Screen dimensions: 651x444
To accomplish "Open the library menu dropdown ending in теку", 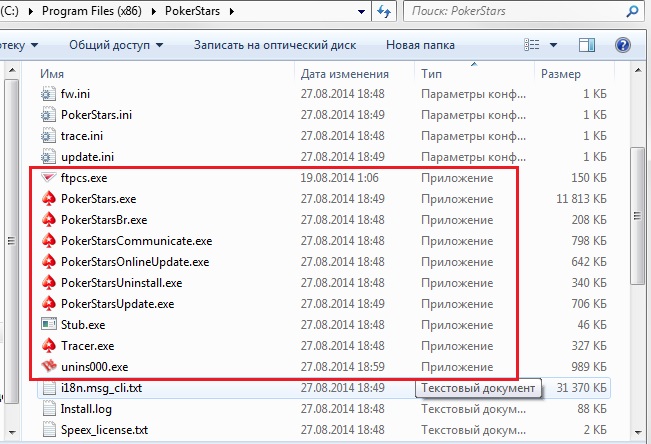I will (19, 45).
